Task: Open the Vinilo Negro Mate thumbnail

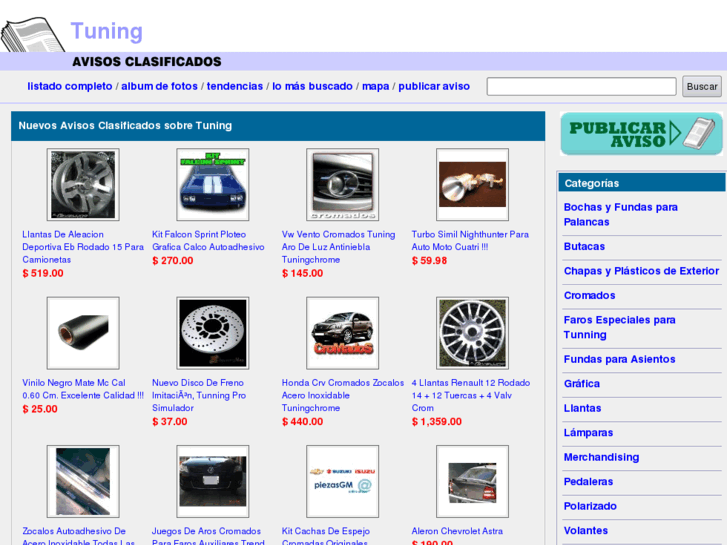Action: pyautogui.click(x=83, y=333)
